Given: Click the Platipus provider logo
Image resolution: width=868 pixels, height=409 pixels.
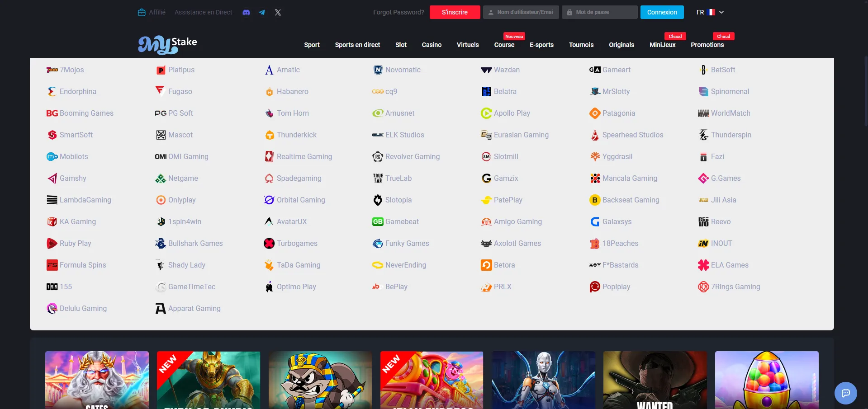Looking at the screenshot, I should 161,70.
